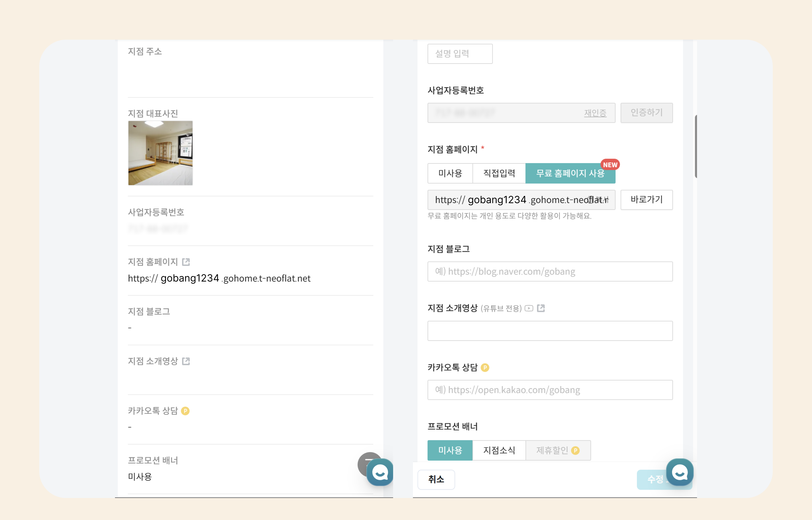Select 무료 홈페이지 사용 option
This screenshot has width=812, height=520.
(x=570, y=173)
